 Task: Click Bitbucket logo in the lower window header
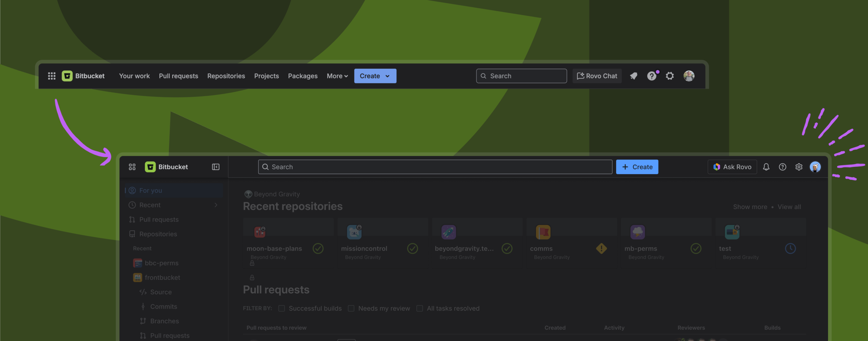(166, 167)
